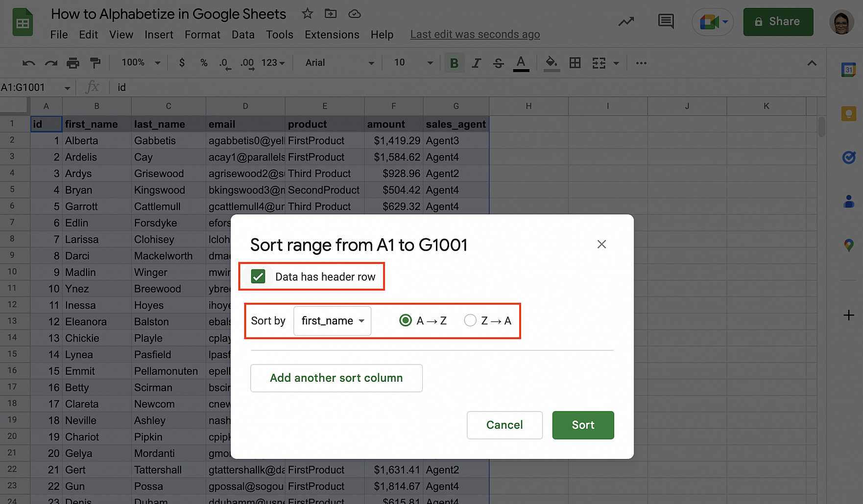This screenshot has width=863, height=504.
Task: Open Google Maps from the side panel
Action: coord(849,245)
